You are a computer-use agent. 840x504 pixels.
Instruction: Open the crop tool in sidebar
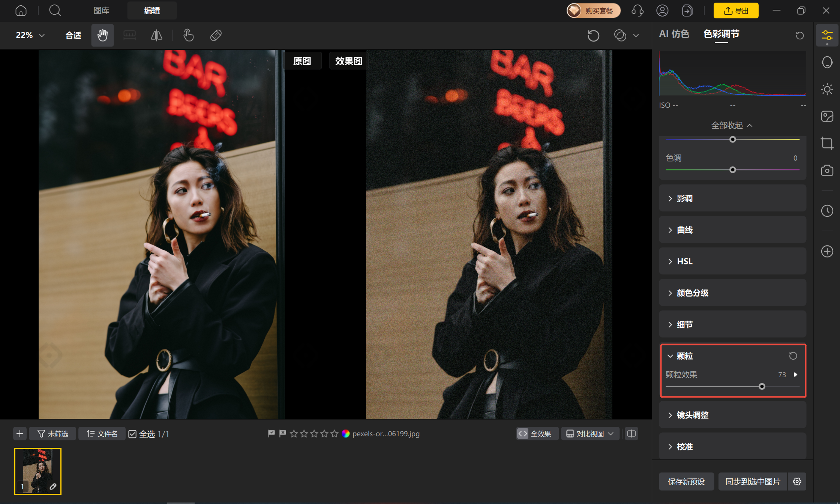pyautogui.click(x=827, y=143)
